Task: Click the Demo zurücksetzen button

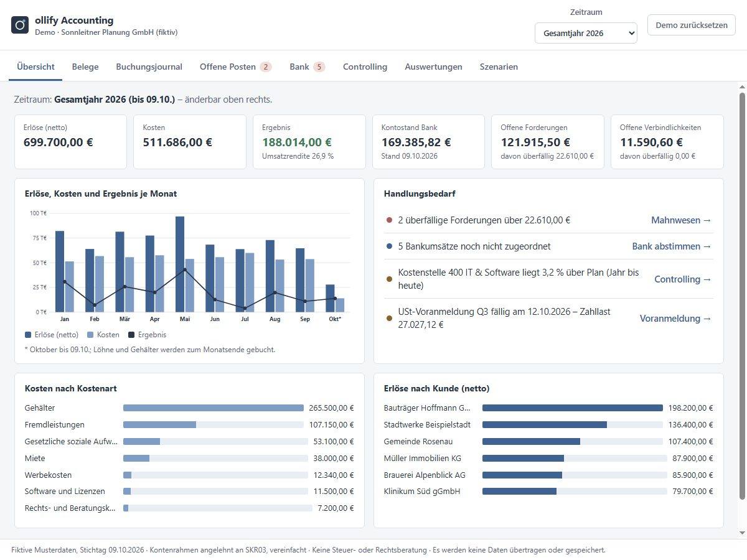Action: pos(692,26)
